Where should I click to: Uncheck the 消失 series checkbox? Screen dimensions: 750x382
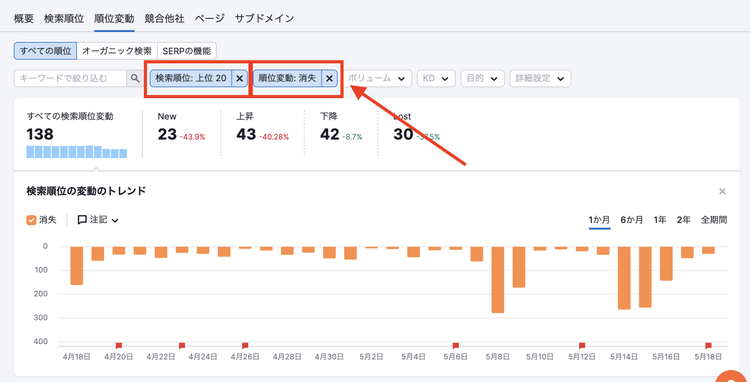pyautogui.click(x=32, y=220)
